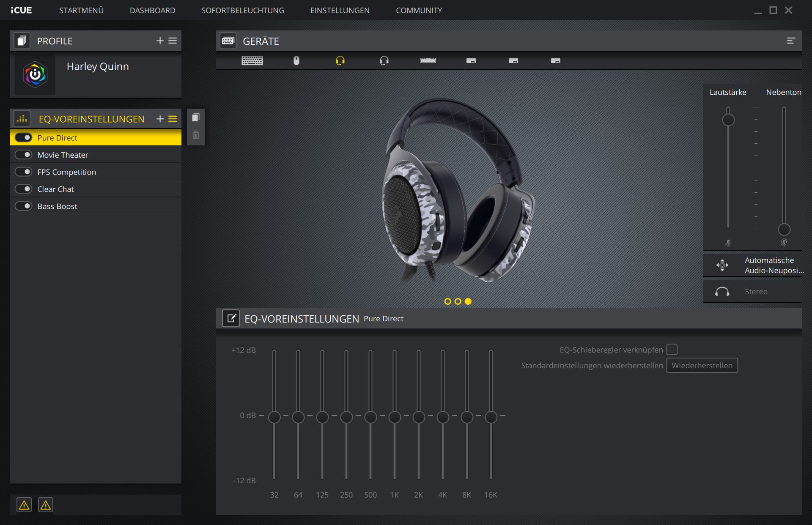The width and height of the screenshot is (812, 525).
Task: Click the EQ presets equalizer icon
Action: tap(22, 119)
